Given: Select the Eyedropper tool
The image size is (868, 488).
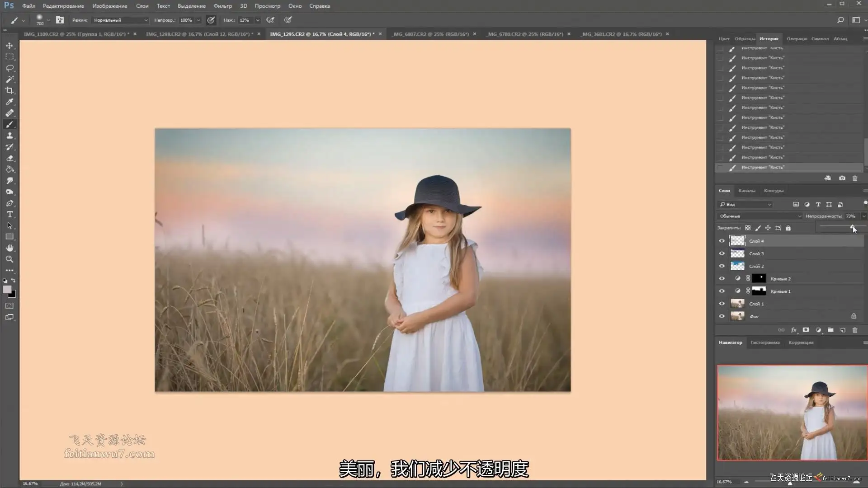Looking at the screenshot, I should [9, 102].
